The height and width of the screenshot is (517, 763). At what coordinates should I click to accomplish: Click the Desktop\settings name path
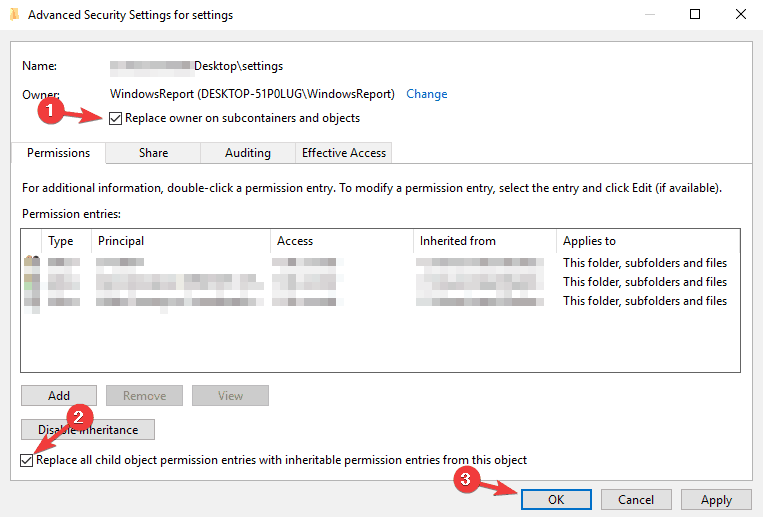(x=238, y=66)
